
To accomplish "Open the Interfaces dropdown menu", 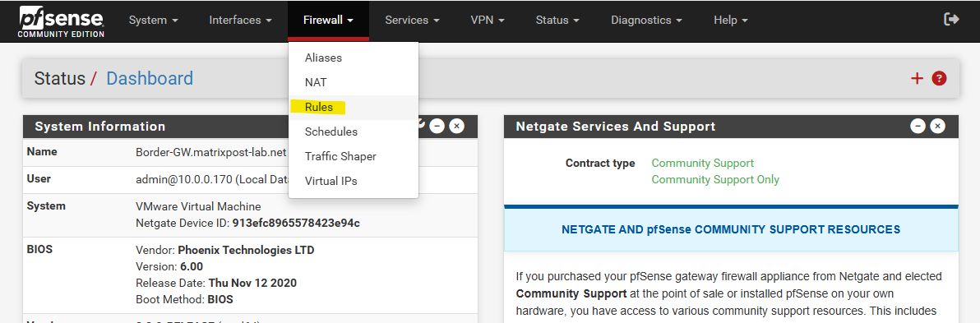I will 241,20.
